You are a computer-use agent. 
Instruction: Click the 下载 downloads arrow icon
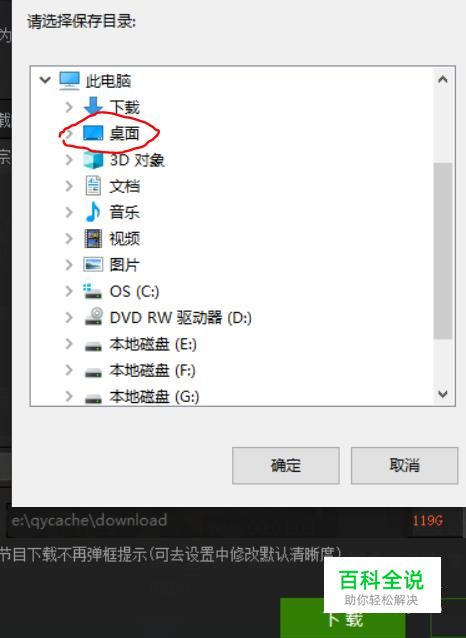tap(93, 106)
